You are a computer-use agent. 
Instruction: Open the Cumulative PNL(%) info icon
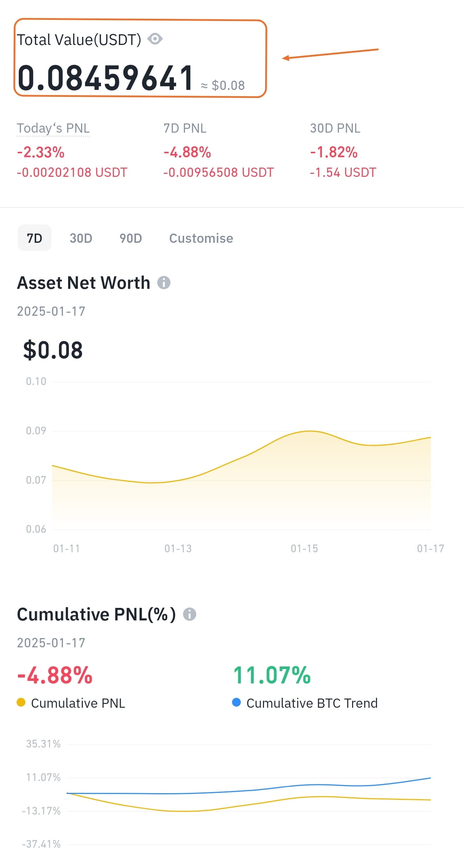tap(190, 614)
